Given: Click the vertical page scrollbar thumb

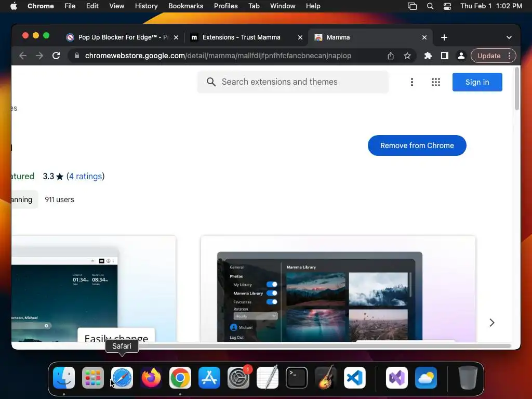Looking at the screenshot, I should [517, 88].
